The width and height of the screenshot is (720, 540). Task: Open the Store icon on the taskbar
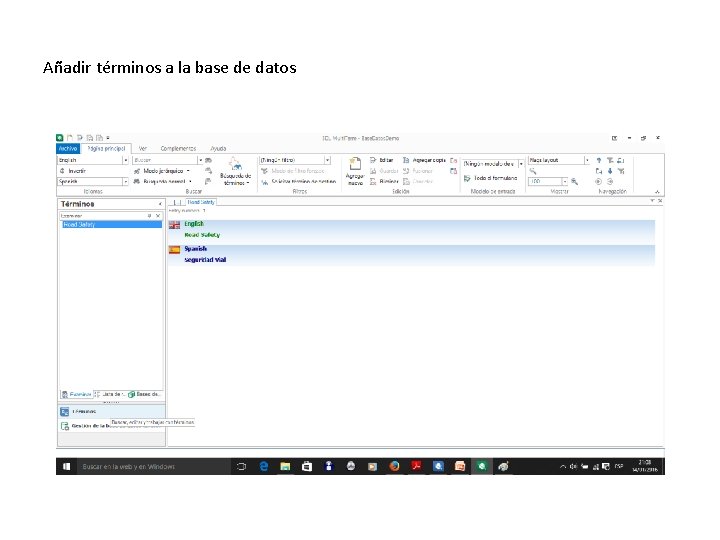point(307,466)
